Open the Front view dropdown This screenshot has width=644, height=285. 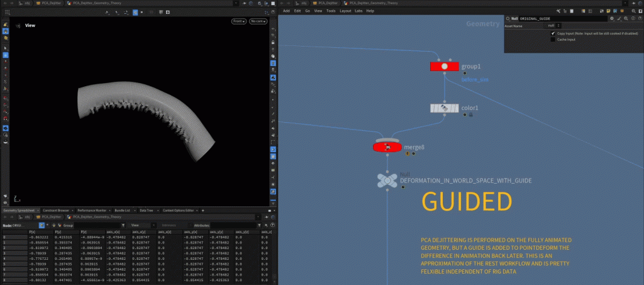click(x=238, y=21)
